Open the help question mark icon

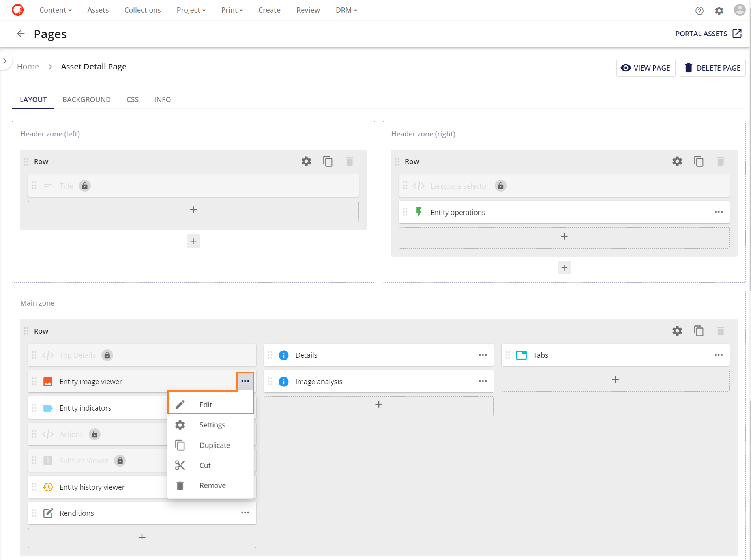point(699,11)
